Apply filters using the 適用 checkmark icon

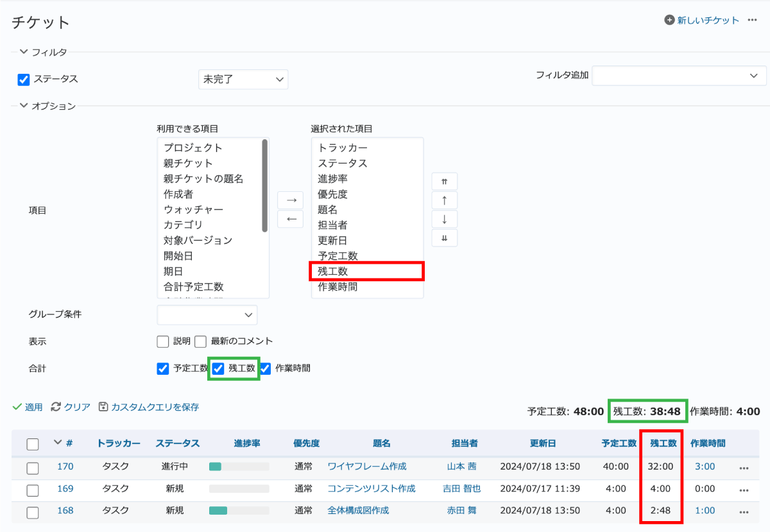click(16, 408)
